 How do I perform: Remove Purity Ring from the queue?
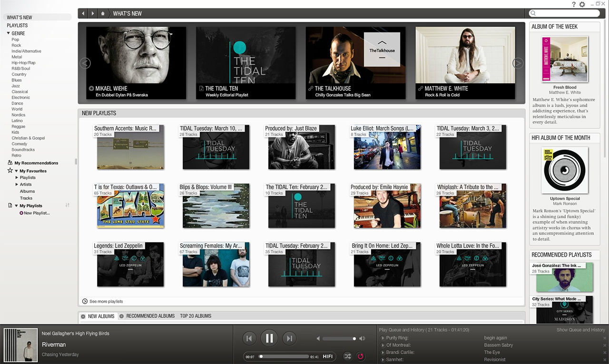coord(605,338)
